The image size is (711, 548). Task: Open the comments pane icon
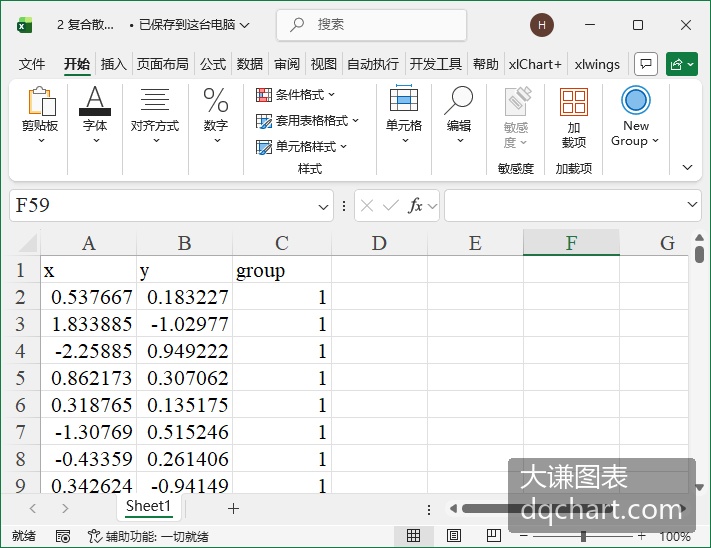(x=646, y=64)
